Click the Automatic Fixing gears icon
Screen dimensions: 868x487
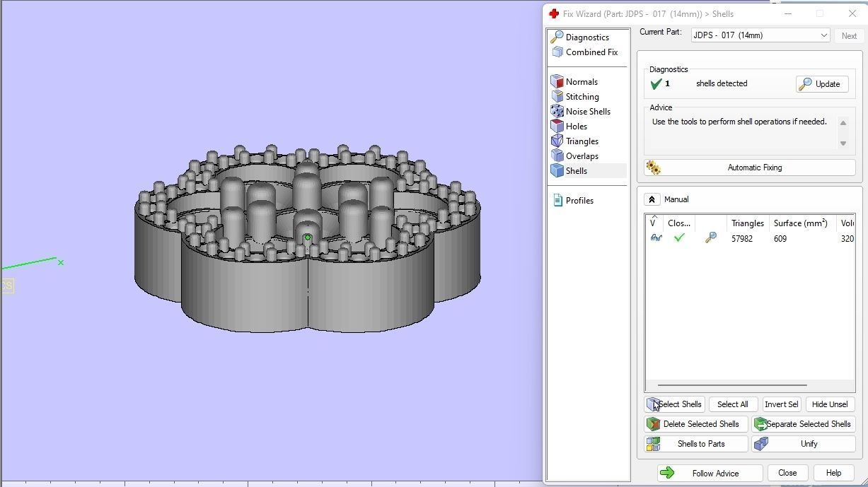[x=653, y=168]
